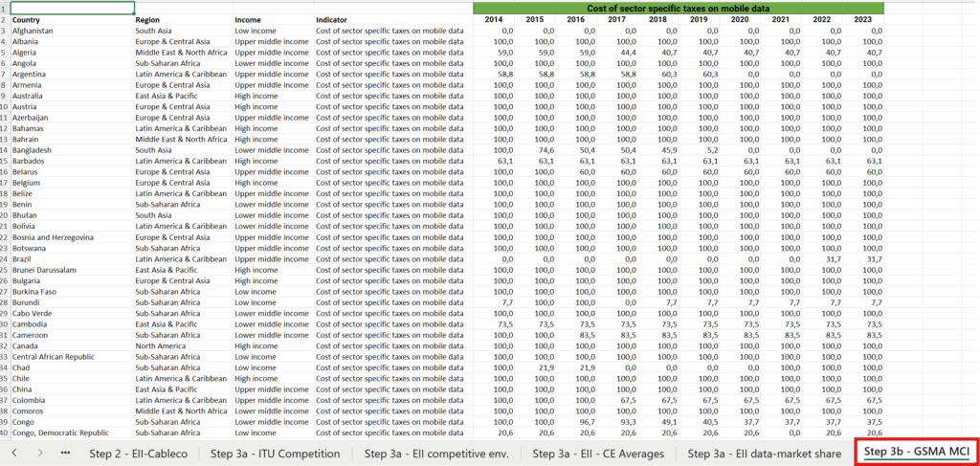
Task: Select the Indicator column header cell
Action: coord(393,20)
